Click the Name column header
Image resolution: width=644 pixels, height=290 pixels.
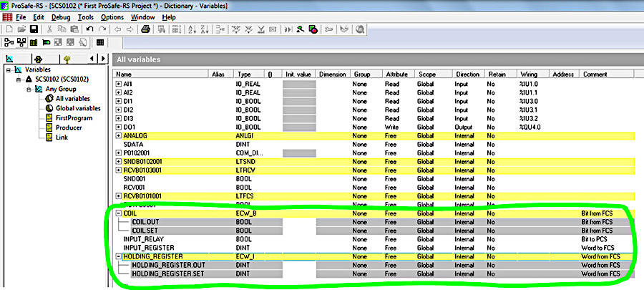click(x=160, y=74)
